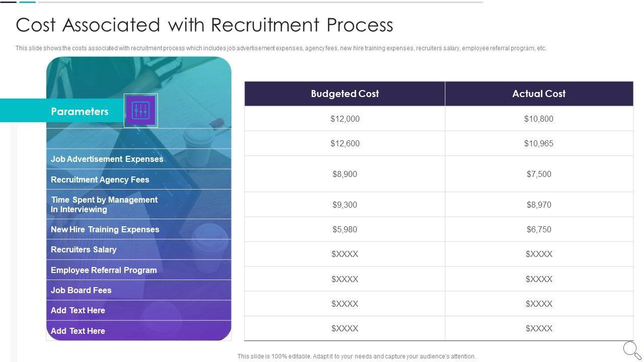Viewport: 644px width, 362px height.
Task: Select the Recruitment Agency Fees label
Action: click(100, 179)
